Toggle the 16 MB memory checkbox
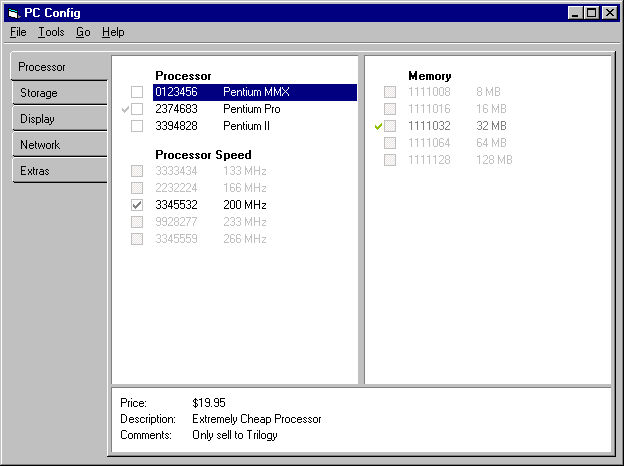Image resolution: width=624 pixels, height=466 pixels. (390, 109)
